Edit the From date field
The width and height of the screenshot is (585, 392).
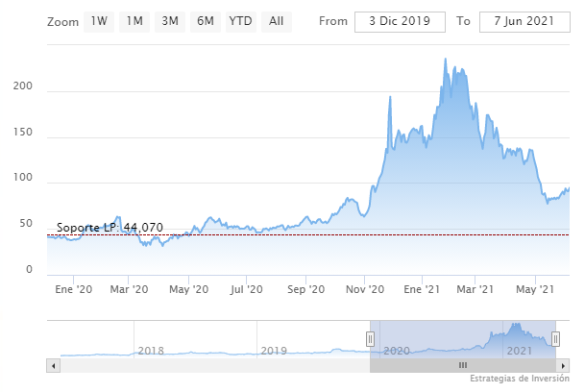point(400,21)
